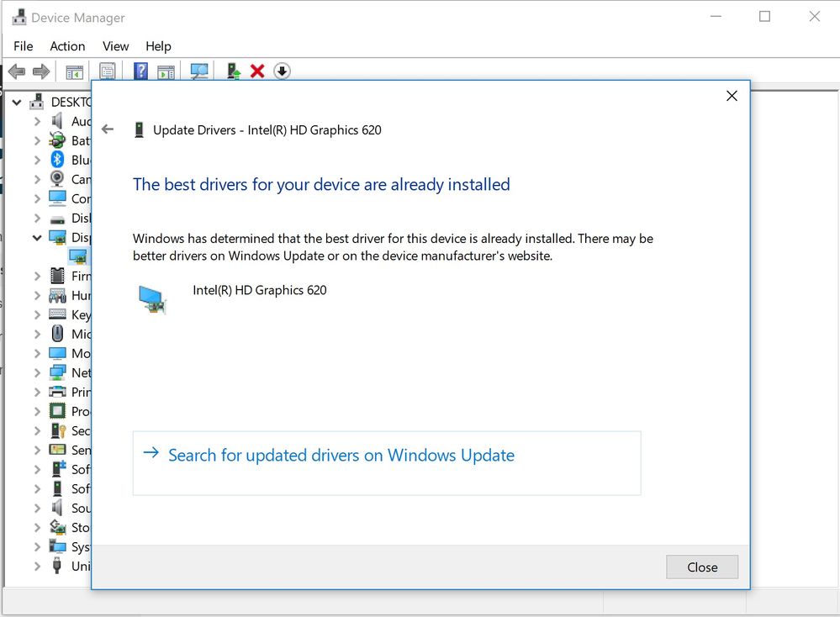Screen dimensions: 840x617
Task: Select the Network adapters icon
Action: click(x=57, y=372)
